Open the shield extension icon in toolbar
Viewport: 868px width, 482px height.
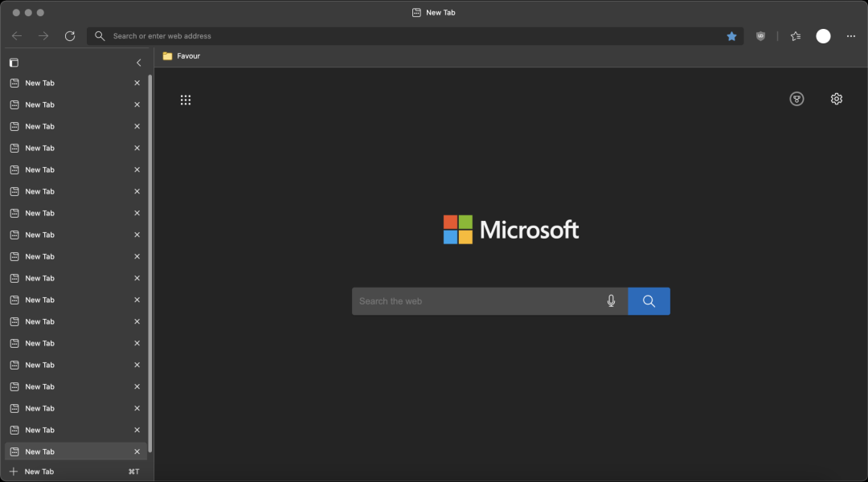pos(760,36)
